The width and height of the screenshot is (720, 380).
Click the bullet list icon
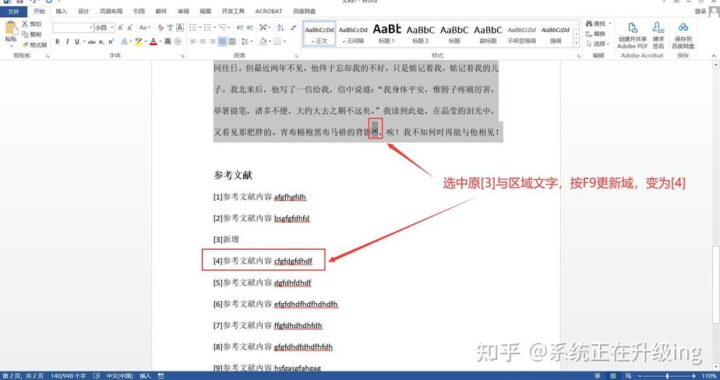coord(194,28)
